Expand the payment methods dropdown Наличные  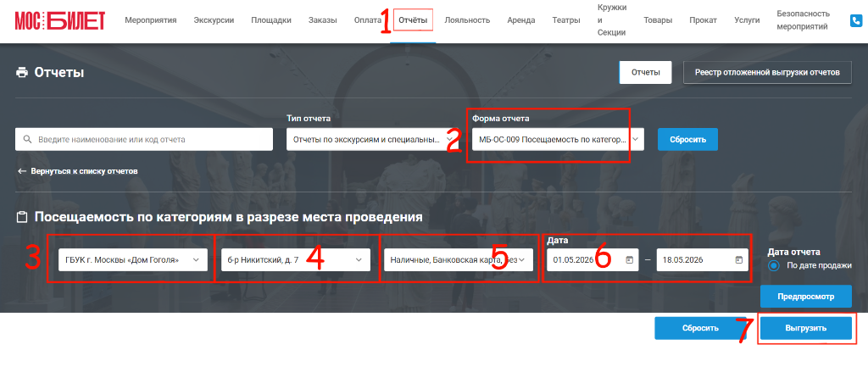[x=459, y=259]
